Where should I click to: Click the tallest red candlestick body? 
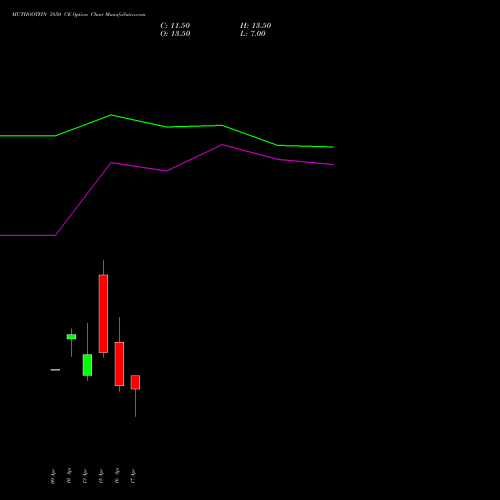[103, 314]
